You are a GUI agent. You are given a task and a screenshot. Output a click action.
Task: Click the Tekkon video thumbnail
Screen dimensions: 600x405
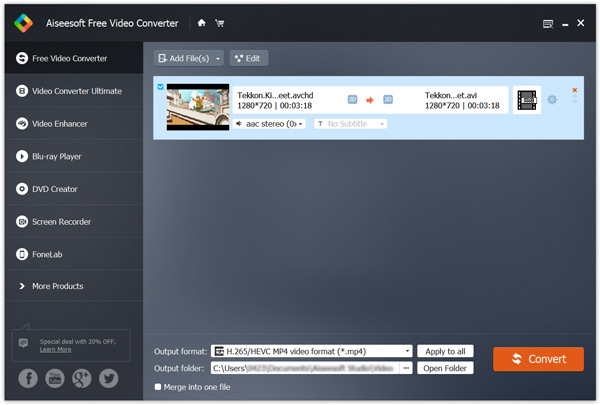pos(198,107)
